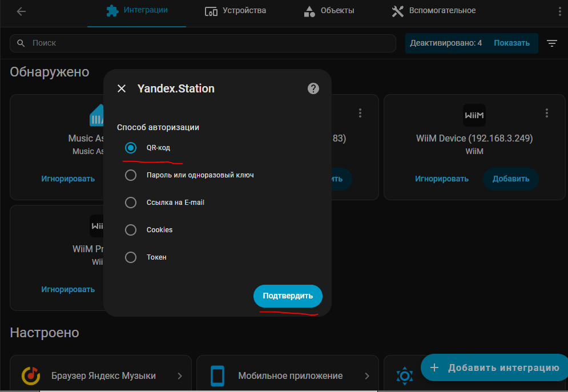This screenshot has width=568, height=392.
Task: Expand Браузер Яндекс Музыки chevron
Action: coord(180,376)
